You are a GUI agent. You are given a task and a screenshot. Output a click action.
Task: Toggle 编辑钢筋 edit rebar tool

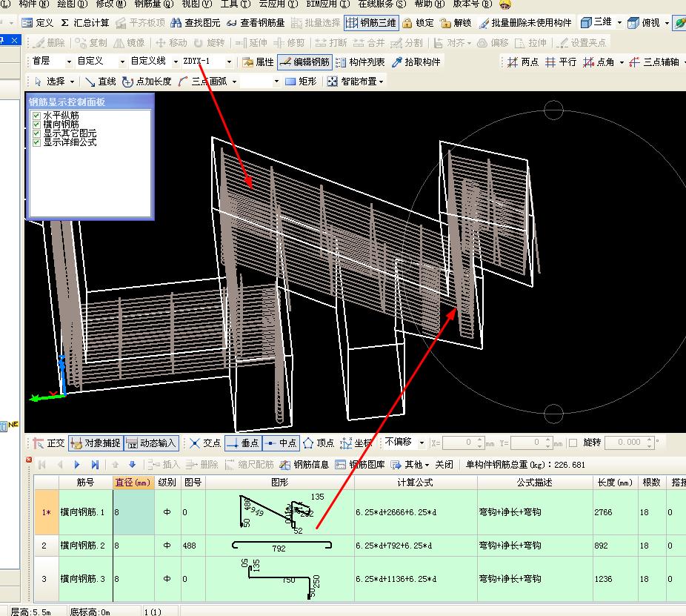pyautogui.click(x=305, y=62)
